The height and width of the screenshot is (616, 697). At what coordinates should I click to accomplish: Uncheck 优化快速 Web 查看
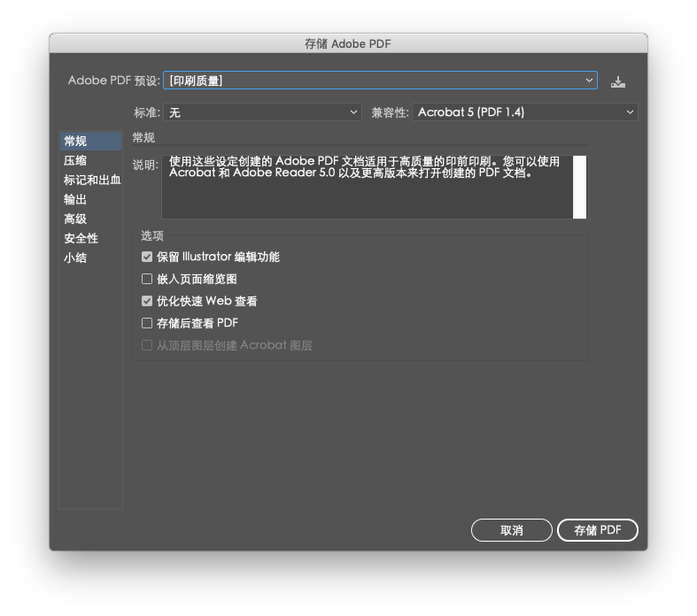pyautogui.click(x=147, y=301)
